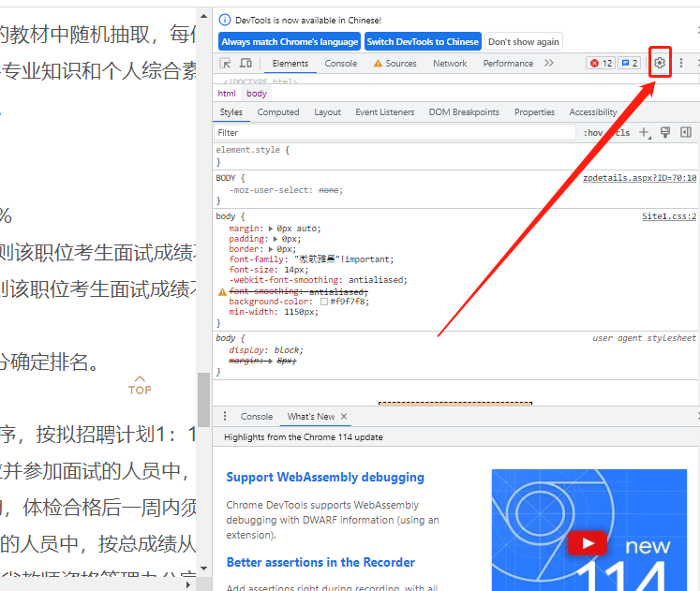Click the font-smoothing warning triangle icon
This screenshot has width=700, height=591.
222,292
